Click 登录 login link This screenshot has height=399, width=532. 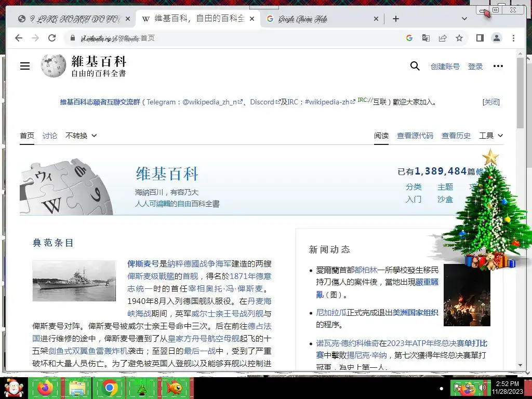point(475,66)
